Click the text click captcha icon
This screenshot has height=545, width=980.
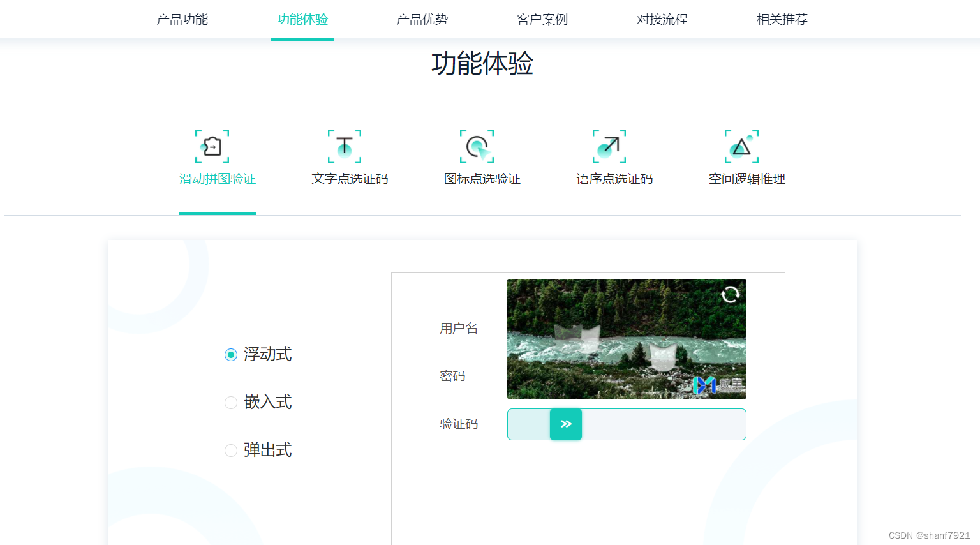click(x=345, y=146)
